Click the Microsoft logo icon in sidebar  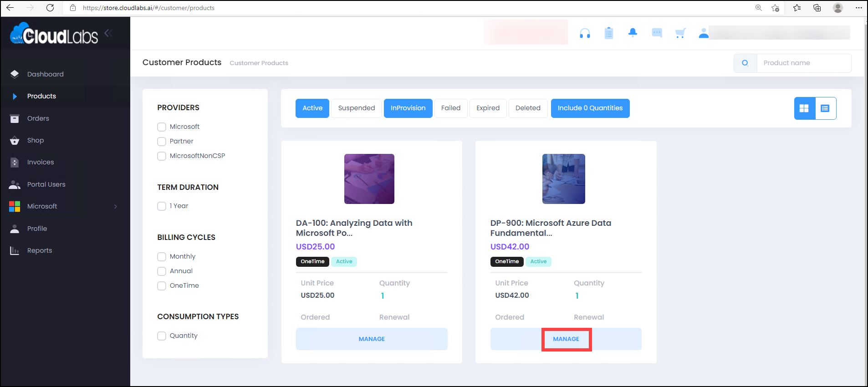pos(15,206)
